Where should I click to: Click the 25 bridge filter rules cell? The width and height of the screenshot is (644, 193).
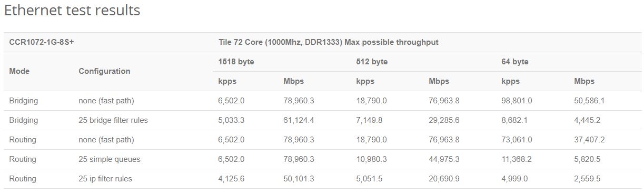[113, 120]
